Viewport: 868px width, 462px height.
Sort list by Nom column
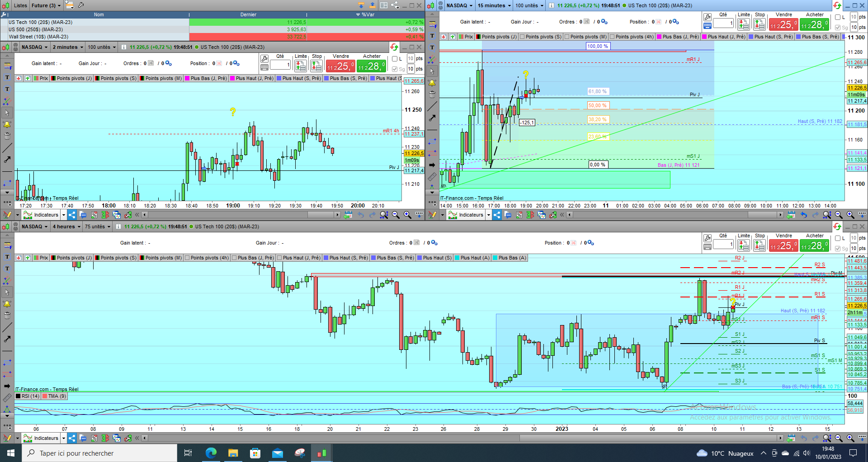pyautogui.click(x=99, y=14)
